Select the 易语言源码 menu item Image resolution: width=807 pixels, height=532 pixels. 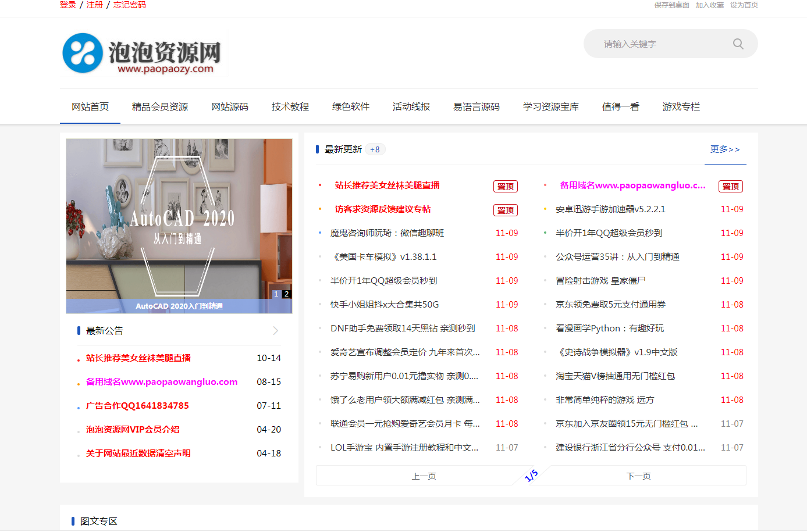(x=476, y=107)
